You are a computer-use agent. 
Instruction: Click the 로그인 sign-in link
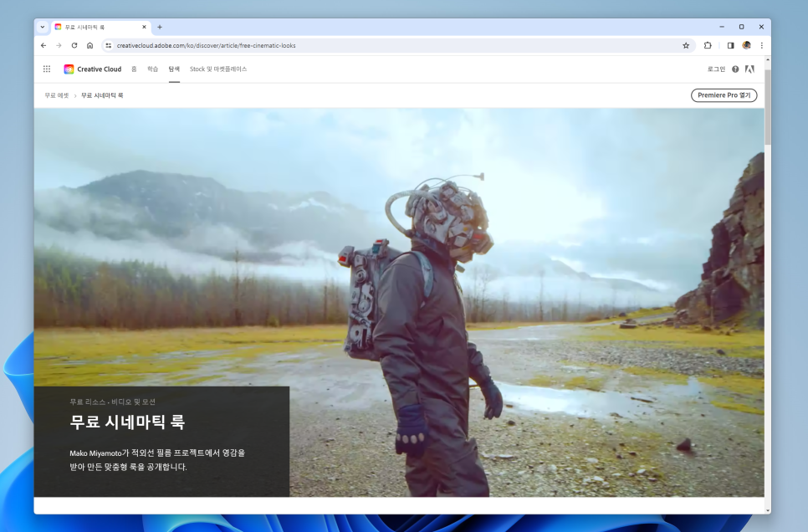tap(716, 69)
